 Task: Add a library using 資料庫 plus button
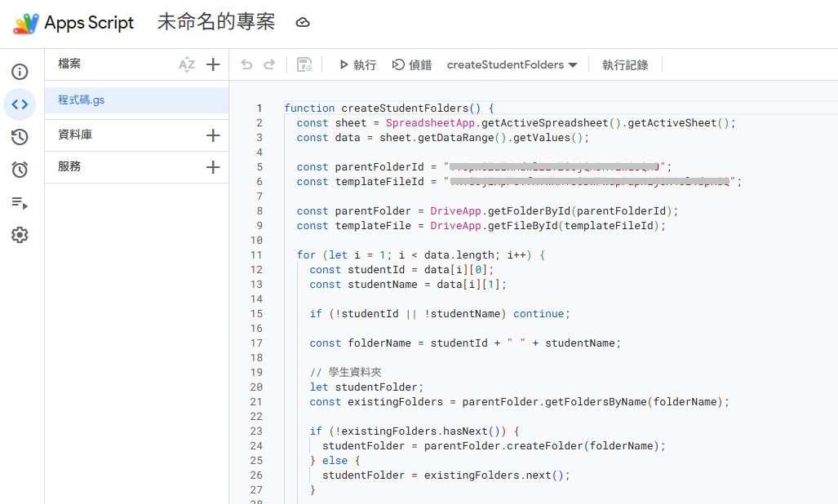pos(213,135)
